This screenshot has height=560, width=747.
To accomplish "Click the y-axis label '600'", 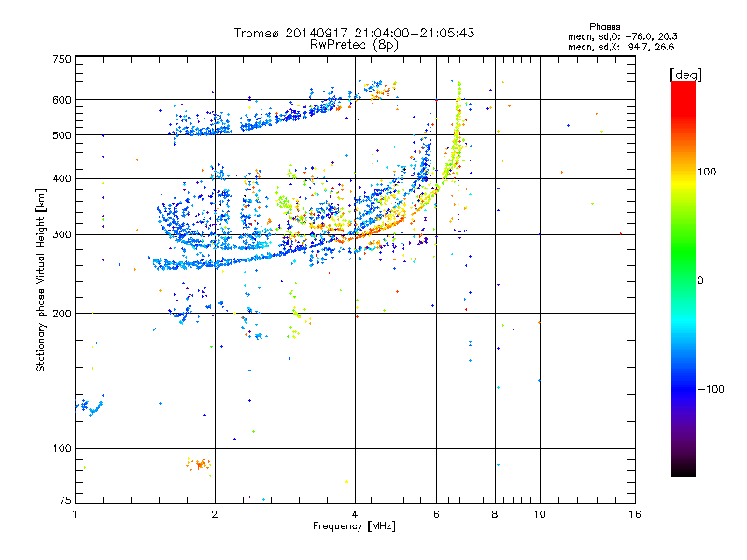I will [x=62, y=100].
